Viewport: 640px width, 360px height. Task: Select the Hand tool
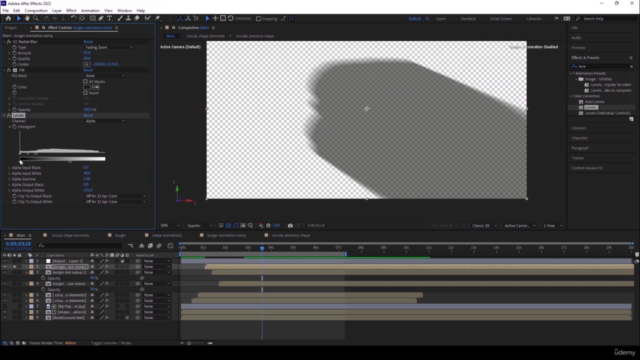[x=27, y=18]
